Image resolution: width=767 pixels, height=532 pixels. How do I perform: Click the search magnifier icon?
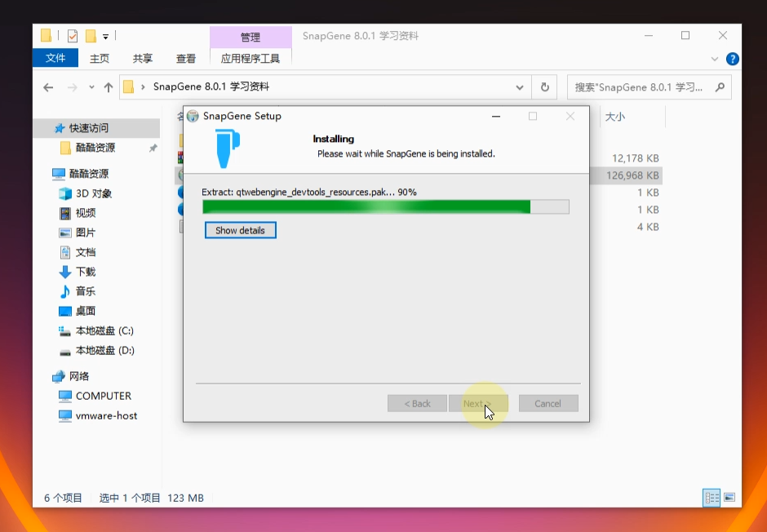tap(720, 87)
